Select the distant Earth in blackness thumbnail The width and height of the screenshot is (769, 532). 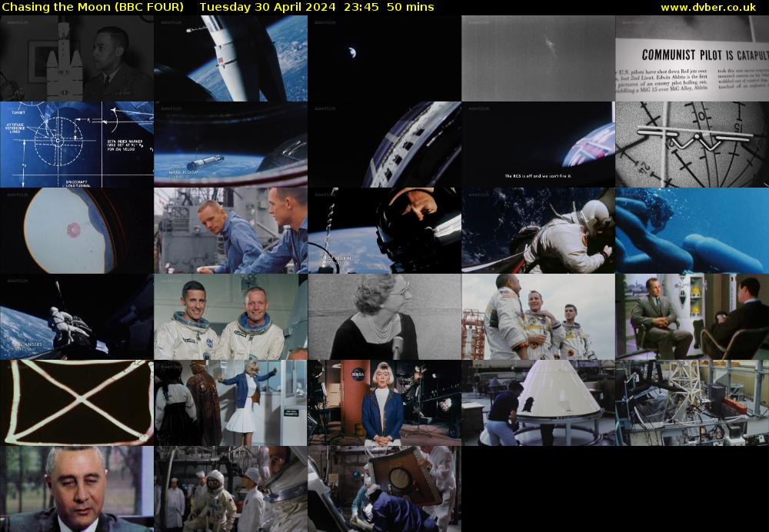[x=384, y=58]
